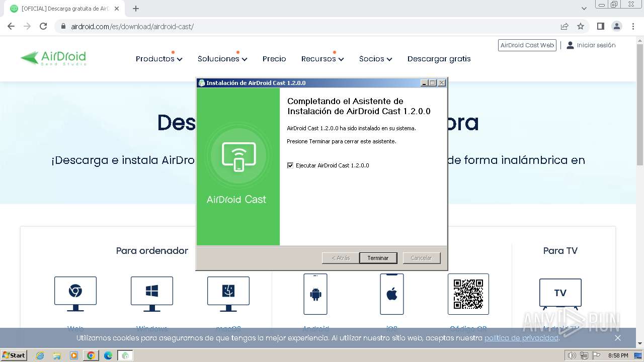Select the Web Chrome monitor icon
This screenshot has width=644, height=362.
click(x=75, y=294)
